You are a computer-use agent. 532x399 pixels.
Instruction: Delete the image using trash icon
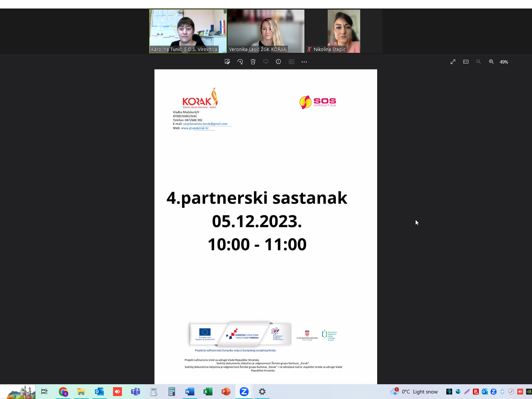[253, 62]
